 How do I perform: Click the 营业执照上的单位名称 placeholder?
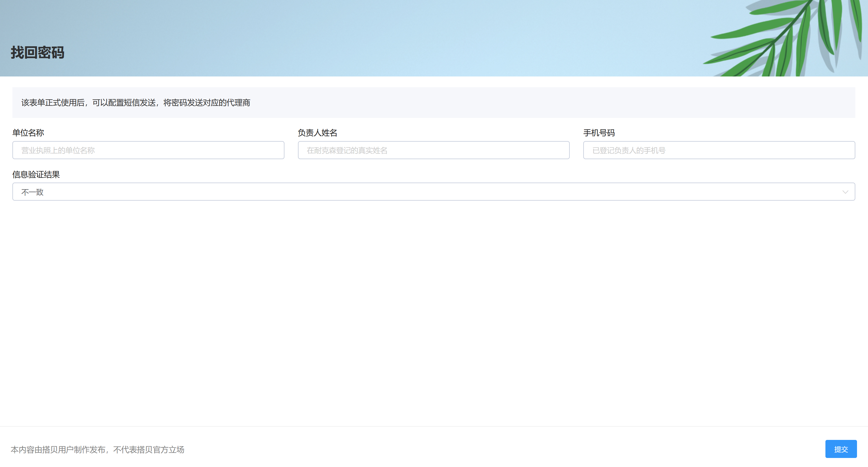point(58,150)
